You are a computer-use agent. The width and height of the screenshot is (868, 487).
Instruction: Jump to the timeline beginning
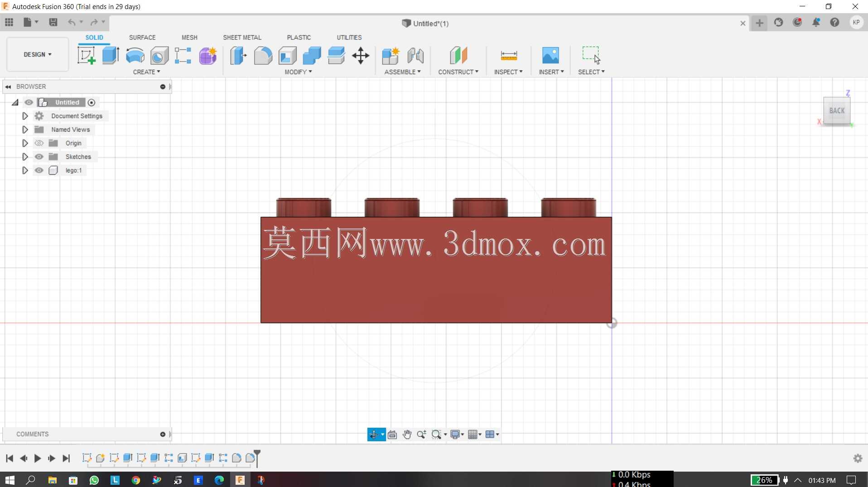[x=10, y=458]
